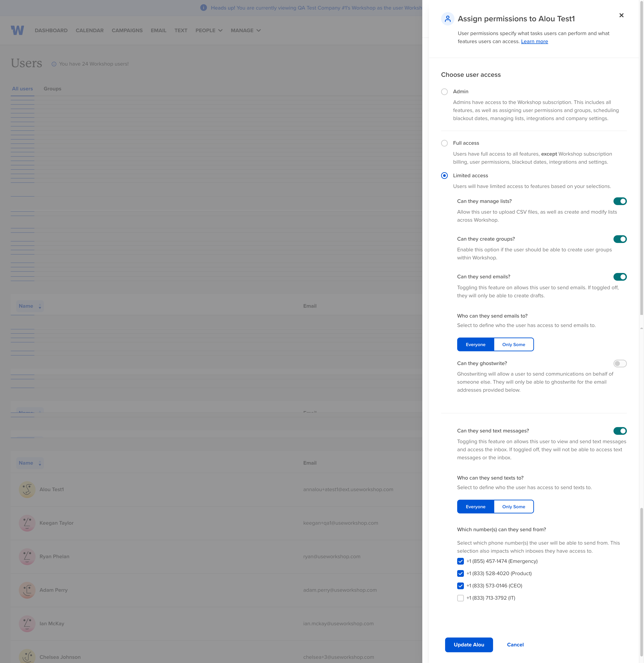The image size is (644, 663).
Task: Click the name Chelsea Johnson
Action: pyautogui.click(x=60, y=657)
